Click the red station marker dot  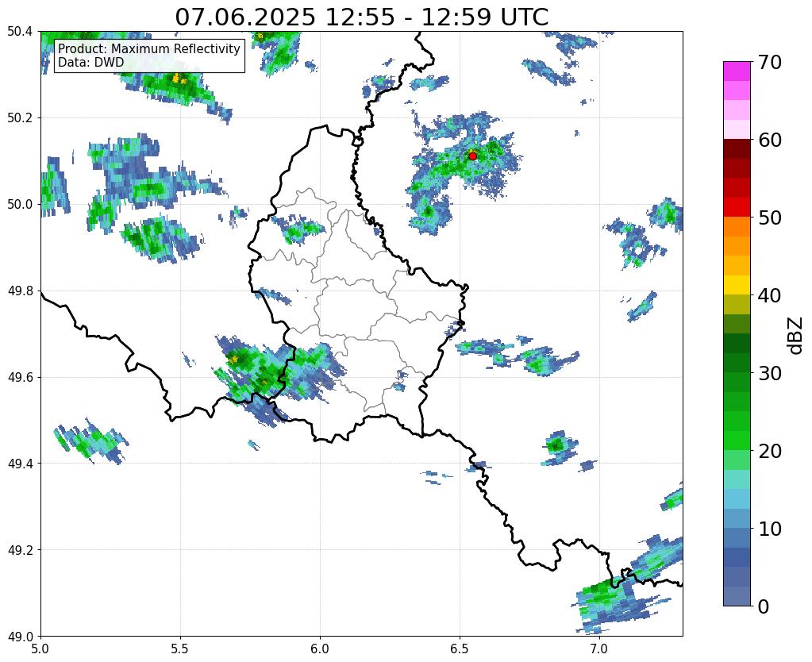click(472, 156)
